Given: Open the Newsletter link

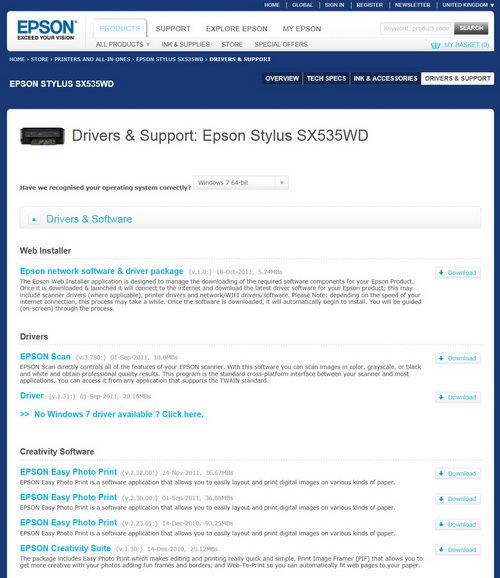Looking at the screenshot, I should [x=413, y=5].
